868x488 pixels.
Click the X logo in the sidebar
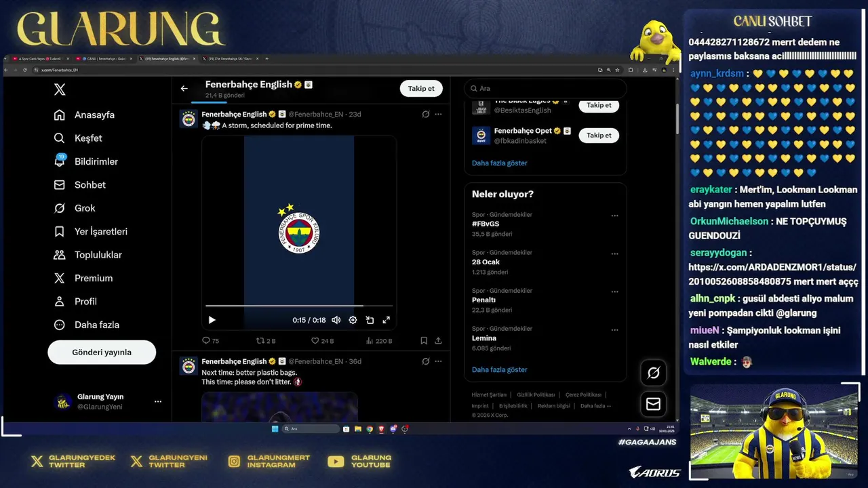[x=60, y=89]
